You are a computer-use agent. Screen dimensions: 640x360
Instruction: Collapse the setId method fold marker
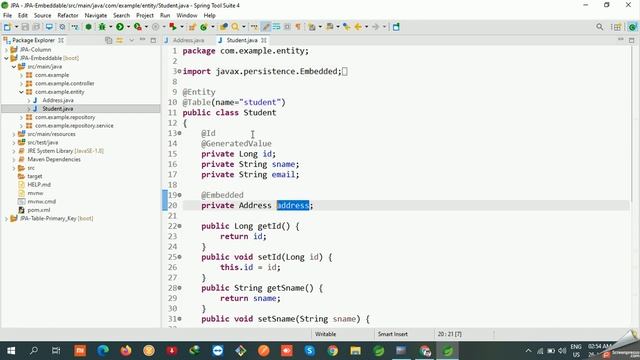(179, 257)
